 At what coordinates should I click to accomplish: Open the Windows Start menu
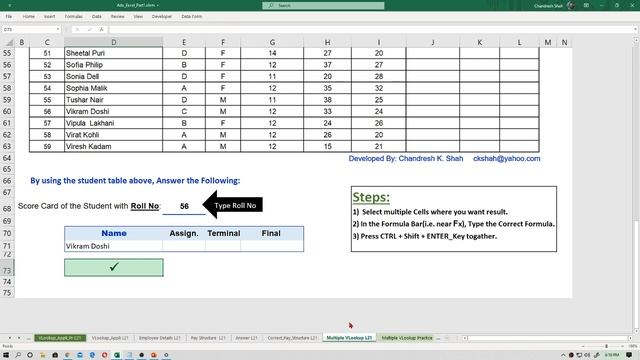tap(6, 355)
